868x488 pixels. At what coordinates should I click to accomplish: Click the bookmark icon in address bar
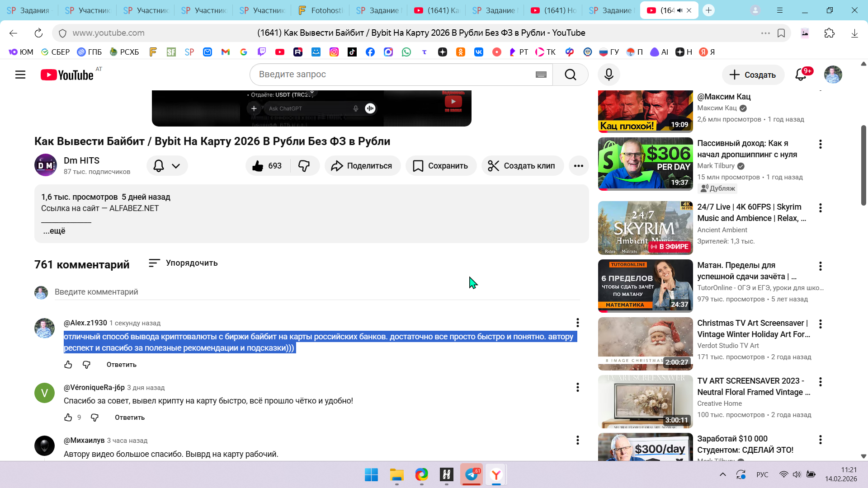(x=781, y=33)
